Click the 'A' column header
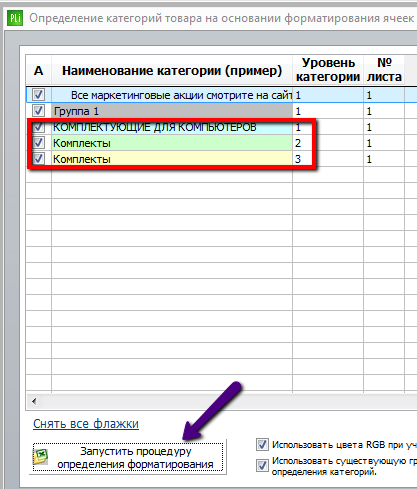 coord(39,70)
